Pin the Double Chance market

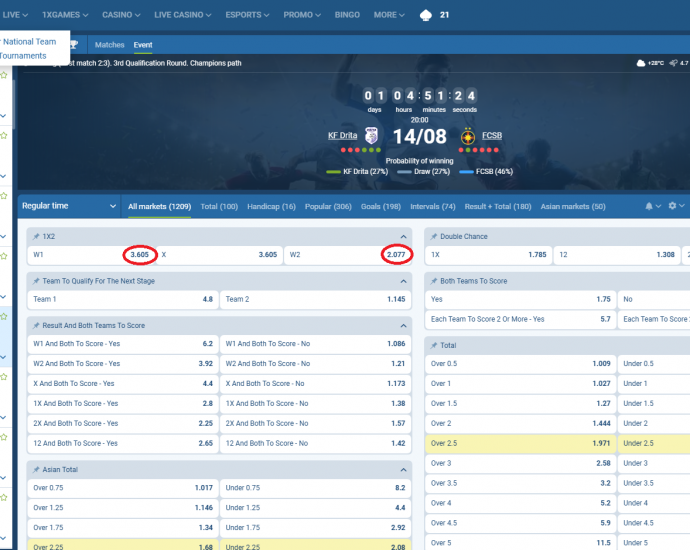coord(434,236)
